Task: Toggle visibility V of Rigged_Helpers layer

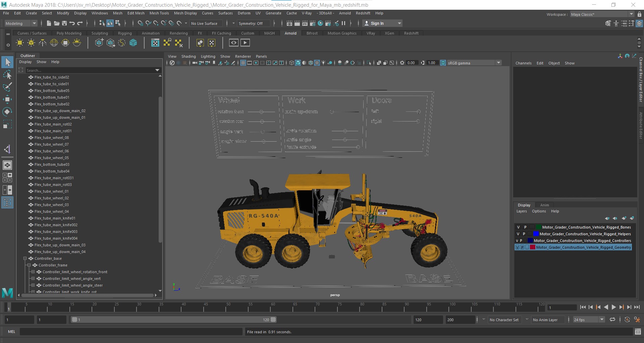Action: 518,234
